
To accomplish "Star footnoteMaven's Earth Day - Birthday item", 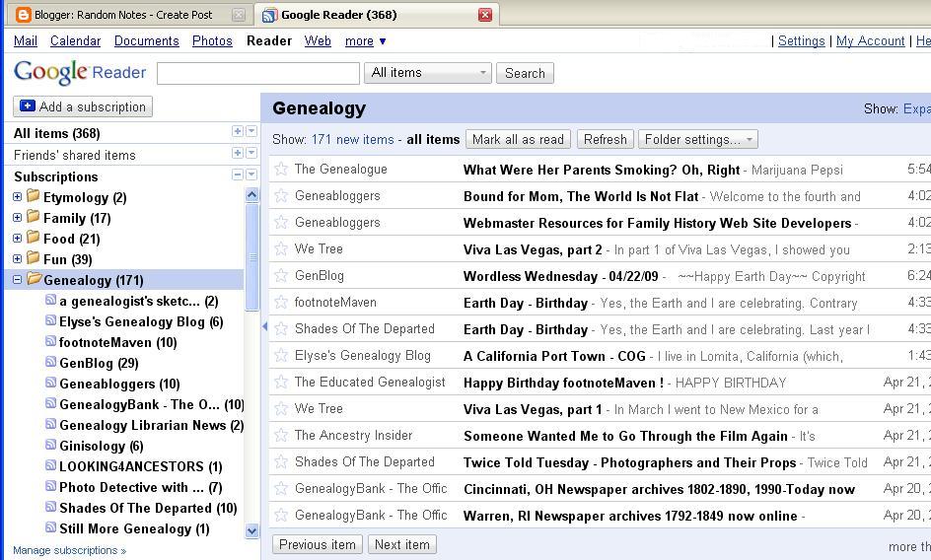I will (281, 303).
